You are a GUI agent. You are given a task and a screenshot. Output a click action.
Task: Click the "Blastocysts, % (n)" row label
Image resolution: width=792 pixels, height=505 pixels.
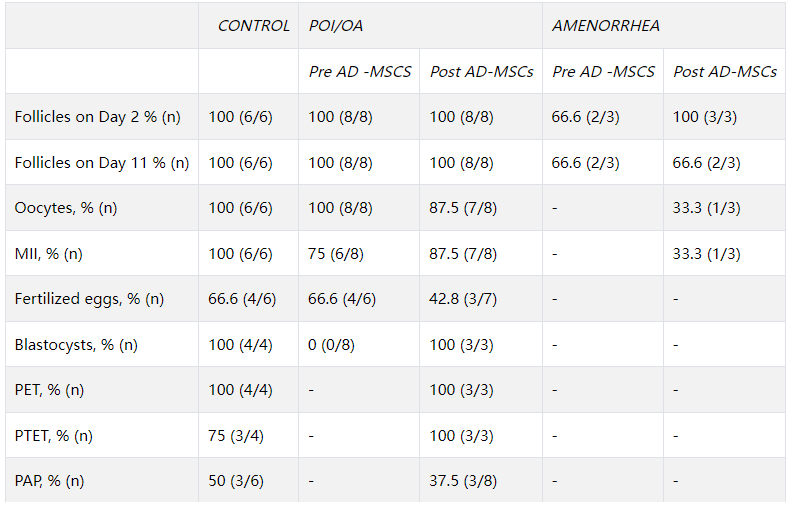[76, 345]
